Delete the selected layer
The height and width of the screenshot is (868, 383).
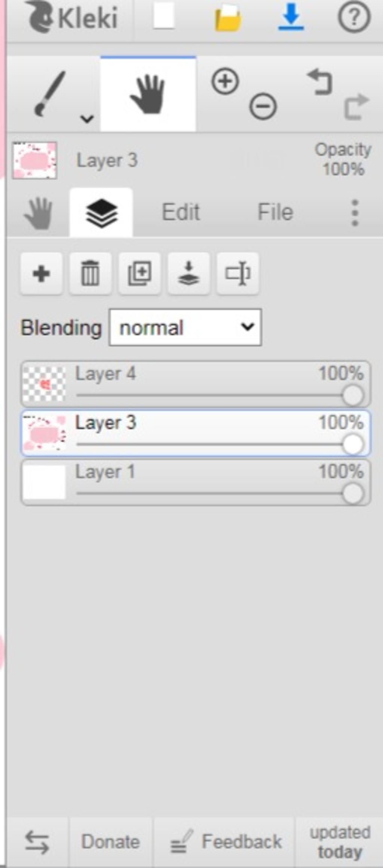(x=90, y=274)
